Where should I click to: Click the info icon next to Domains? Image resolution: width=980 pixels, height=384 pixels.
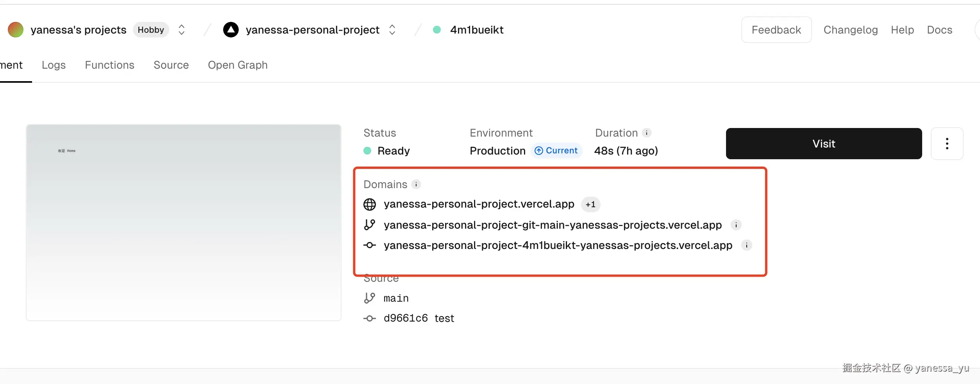click(x=416, y=184)
